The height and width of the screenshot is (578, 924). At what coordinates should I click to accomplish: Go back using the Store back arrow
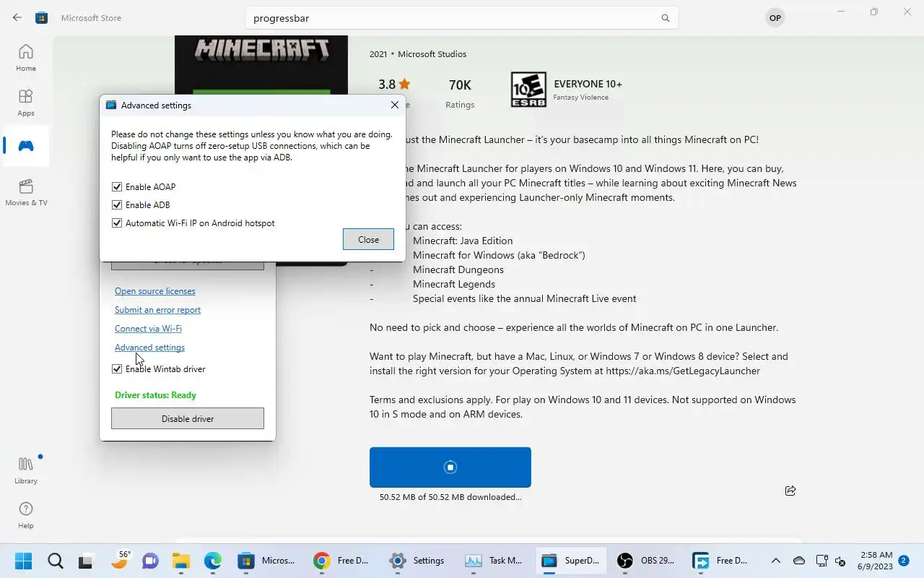click(x=17, y=17)
